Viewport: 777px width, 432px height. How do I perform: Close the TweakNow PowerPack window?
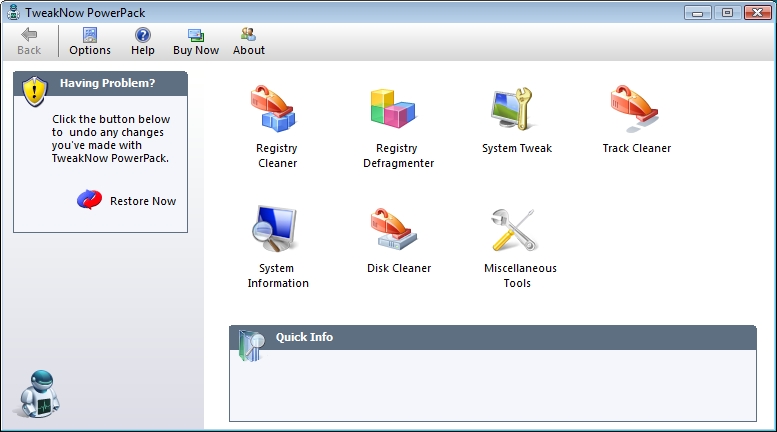pyautogui.click(x=757, y=13)
